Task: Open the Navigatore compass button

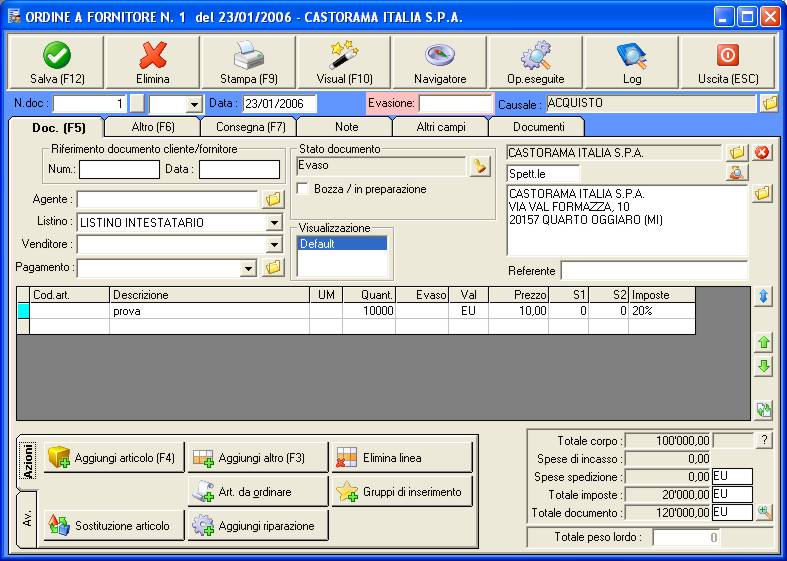Action: 440,62
